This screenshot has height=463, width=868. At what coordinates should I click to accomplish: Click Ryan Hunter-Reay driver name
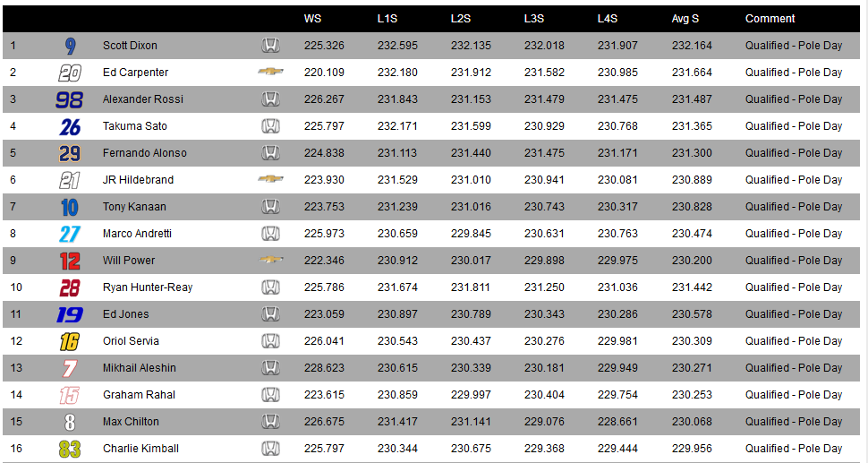tap(148, 287)
